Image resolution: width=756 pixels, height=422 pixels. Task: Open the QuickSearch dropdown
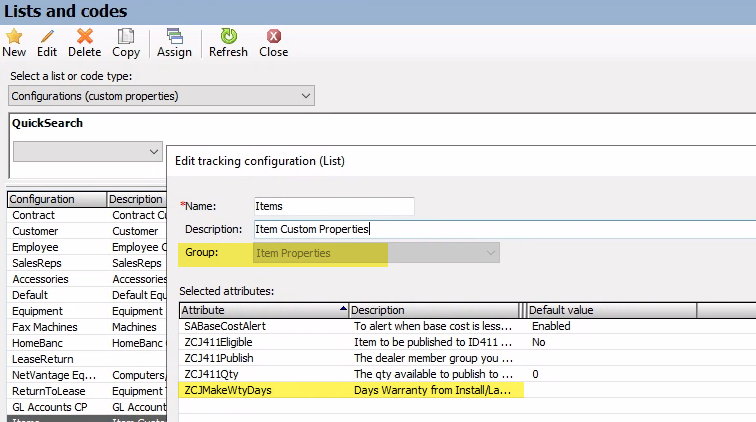pyautogui.click(x=88, y=151)
